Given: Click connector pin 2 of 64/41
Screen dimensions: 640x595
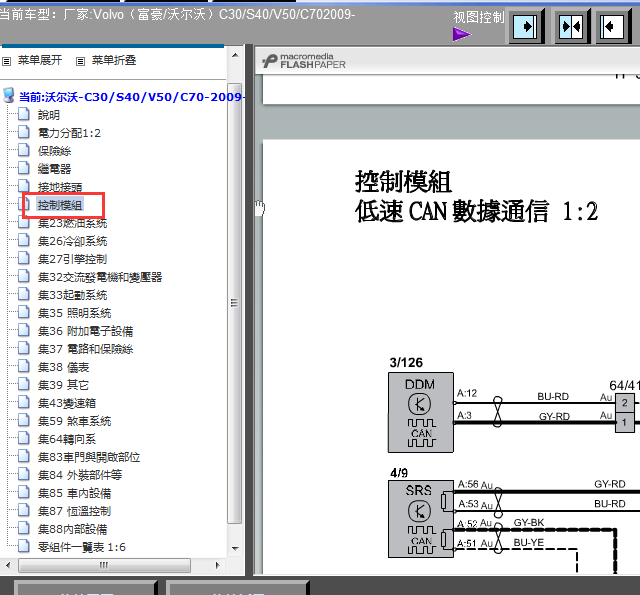Looking at the screenshot, I should point(624,403).
